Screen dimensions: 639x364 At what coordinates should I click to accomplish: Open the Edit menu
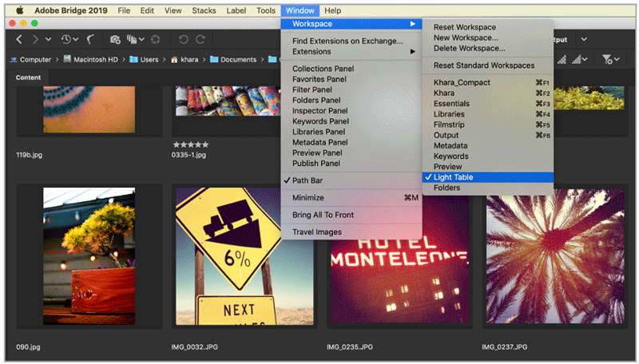(147, 10)
